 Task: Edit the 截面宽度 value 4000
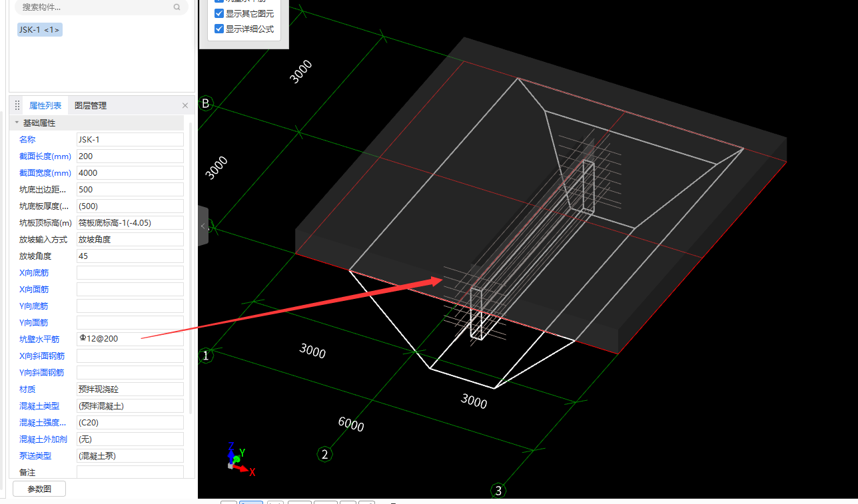(x=130, y=172)
